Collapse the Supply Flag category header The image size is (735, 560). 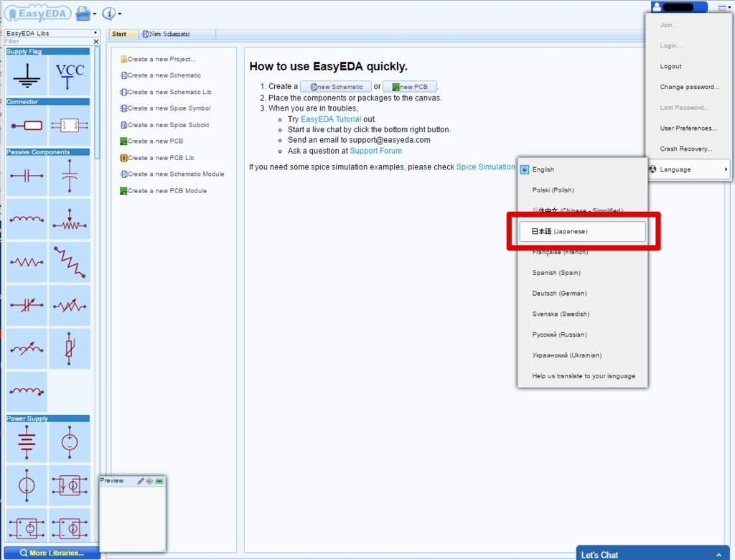[x=48, y=52]
